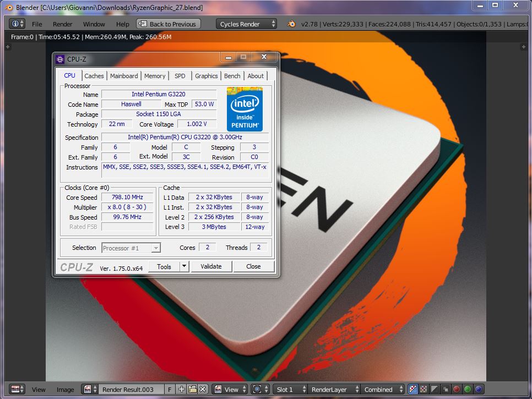Click the Blender icon in title bar
The image size is (532, 399).
(9, 7)
